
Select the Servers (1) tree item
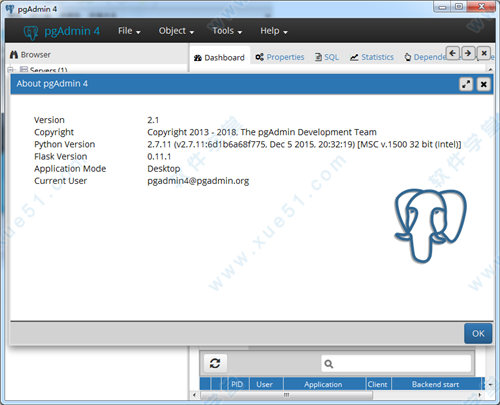[48, 70]
